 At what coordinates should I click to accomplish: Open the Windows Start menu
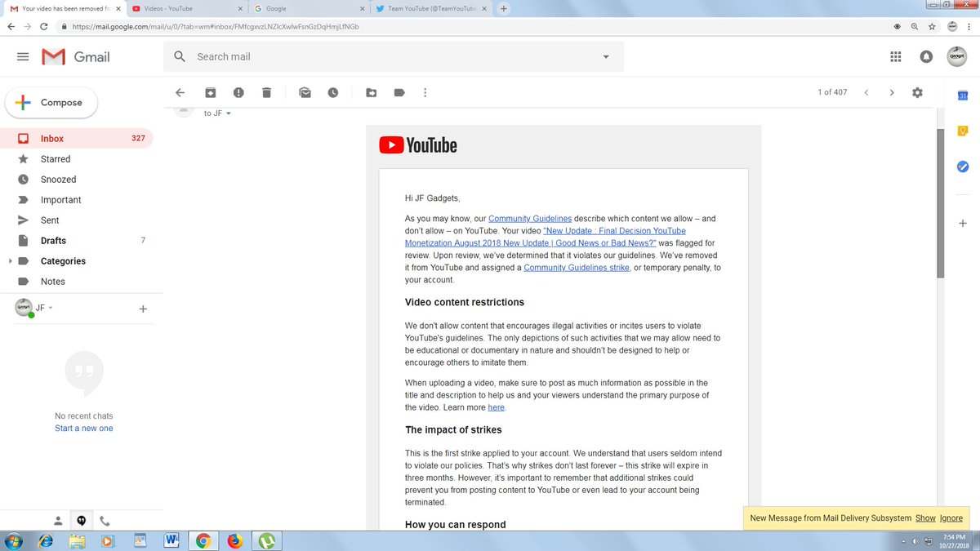tap(14, 540)
